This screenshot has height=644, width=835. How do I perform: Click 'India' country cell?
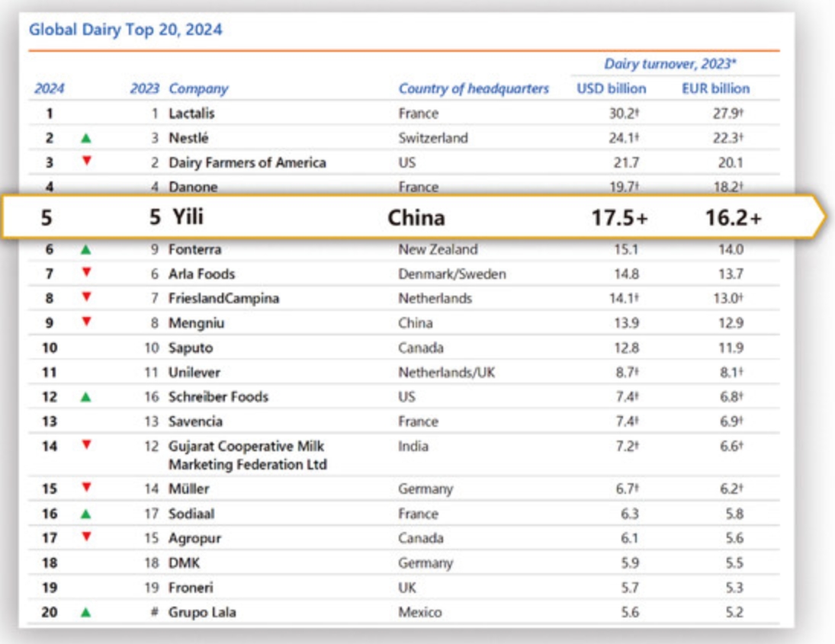pyautogui.click(x=413, y=446)
